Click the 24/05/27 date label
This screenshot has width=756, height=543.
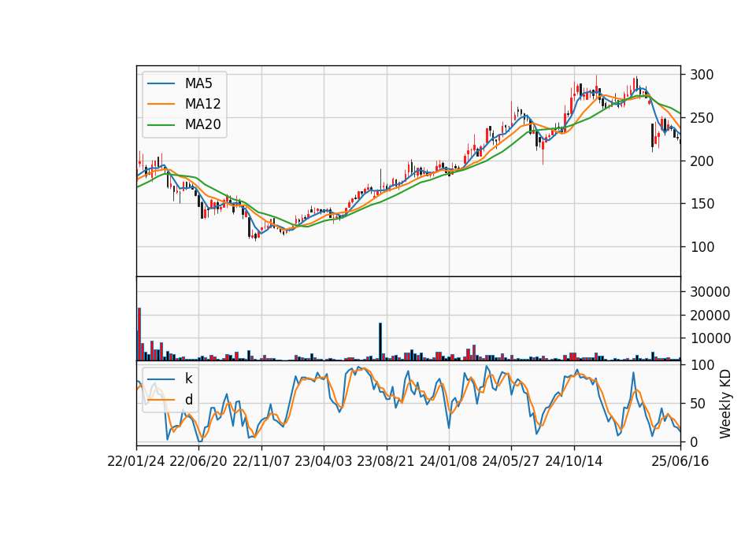(511, 462)
